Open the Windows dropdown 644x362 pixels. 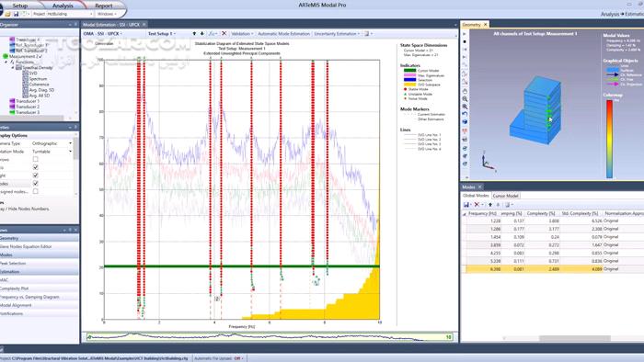click(x=108, y=14)
